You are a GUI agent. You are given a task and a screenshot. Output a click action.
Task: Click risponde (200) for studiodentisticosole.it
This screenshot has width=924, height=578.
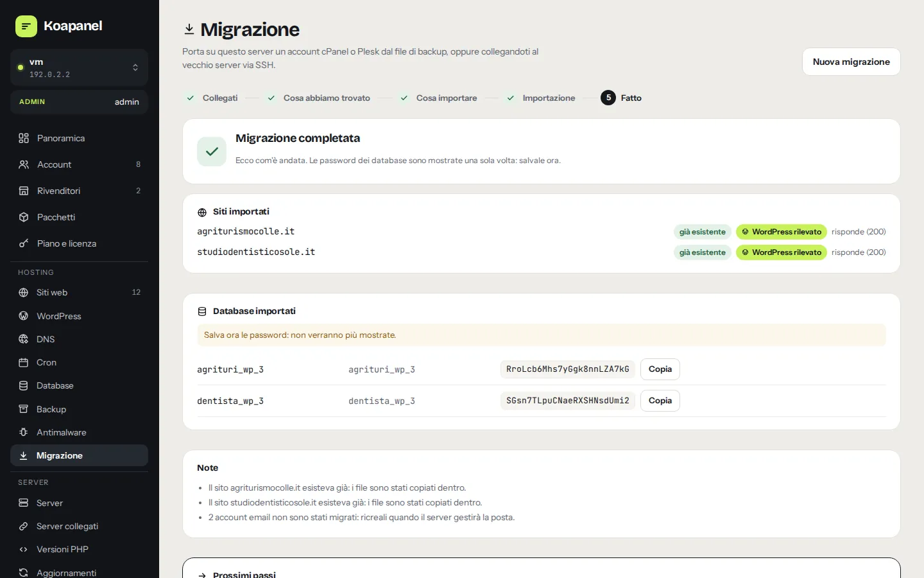[859, 252]
